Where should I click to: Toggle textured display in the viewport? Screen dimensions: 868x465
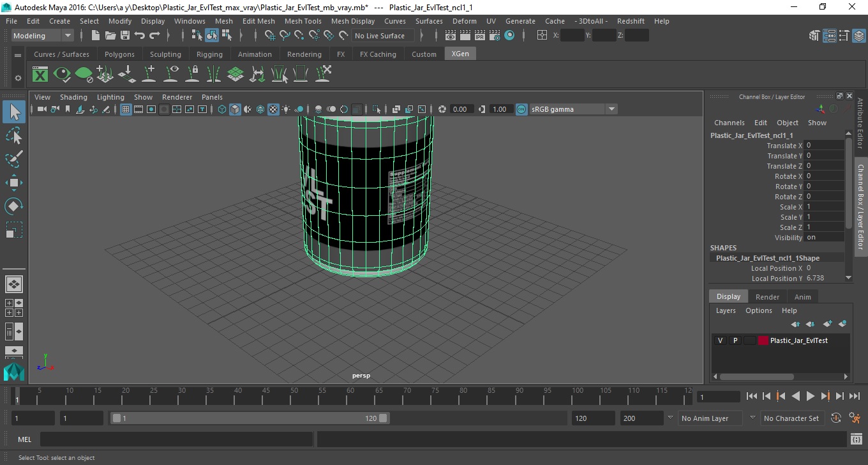click(x=273, y=109)
